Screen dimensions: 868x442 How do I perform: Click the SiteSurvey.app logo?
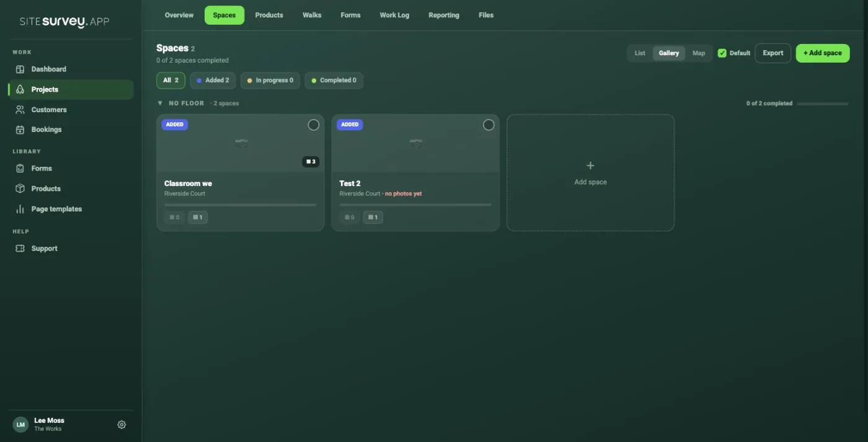point(64,22)
